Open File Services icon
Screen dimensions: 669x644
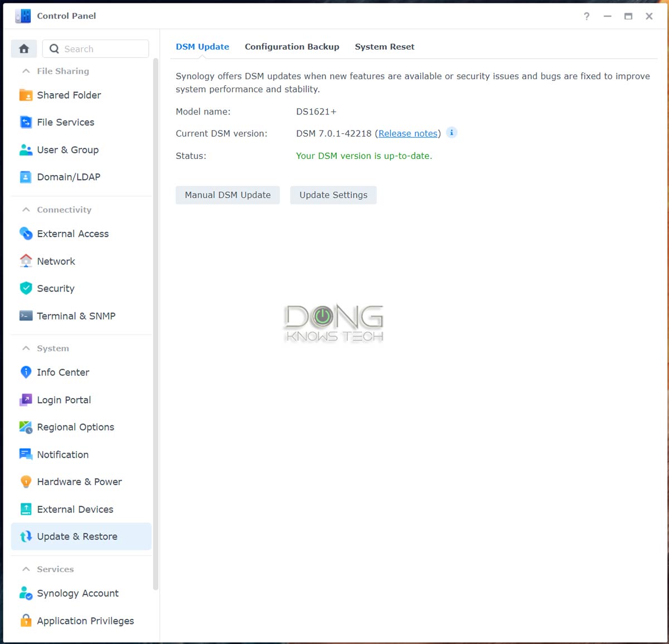coord(26,122)
